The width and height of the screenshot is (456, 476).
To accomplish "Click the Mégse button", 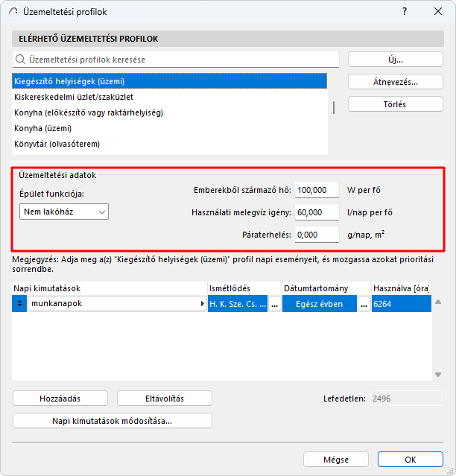I will click(336, 460).
